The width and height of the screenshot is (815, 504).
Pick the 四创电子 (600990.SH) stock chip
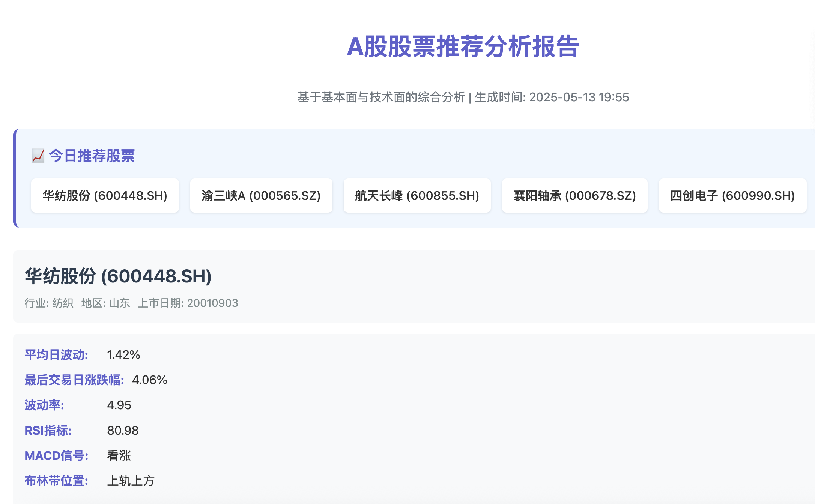coord(733,196)
